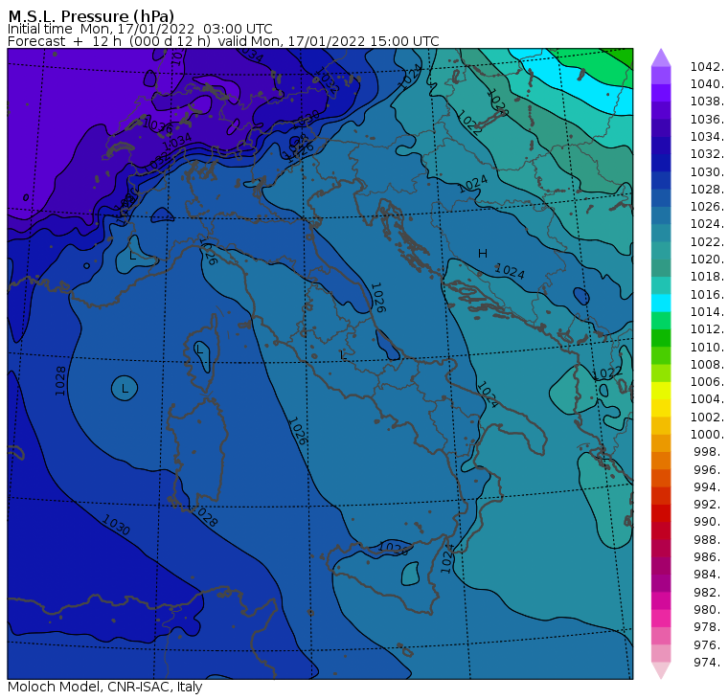
Task: Click the "Forecast + 12 h" valid-time line
Action: coord(223,41)
